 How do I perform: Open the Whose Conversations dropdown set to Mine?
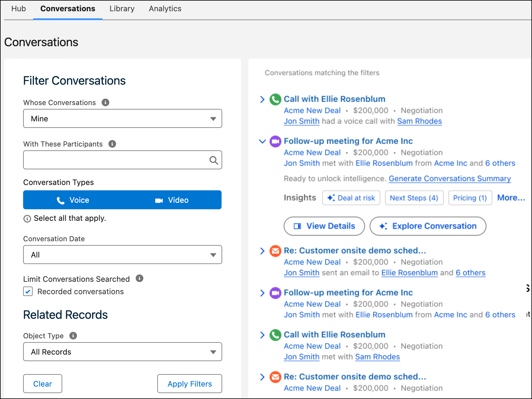[123, 118]
